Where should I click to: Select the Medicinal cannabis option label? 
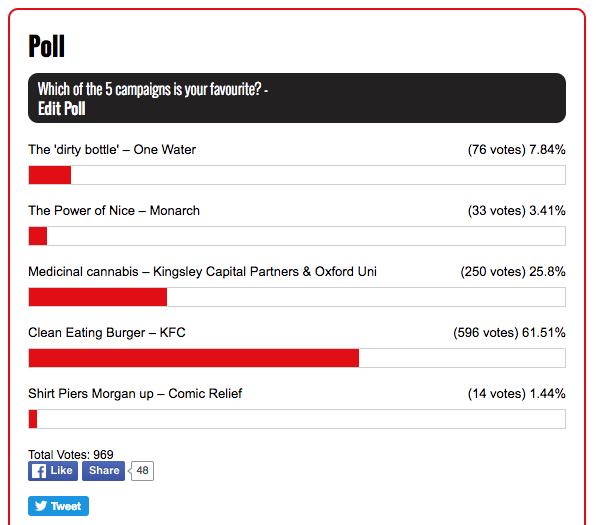coord(203,272)
